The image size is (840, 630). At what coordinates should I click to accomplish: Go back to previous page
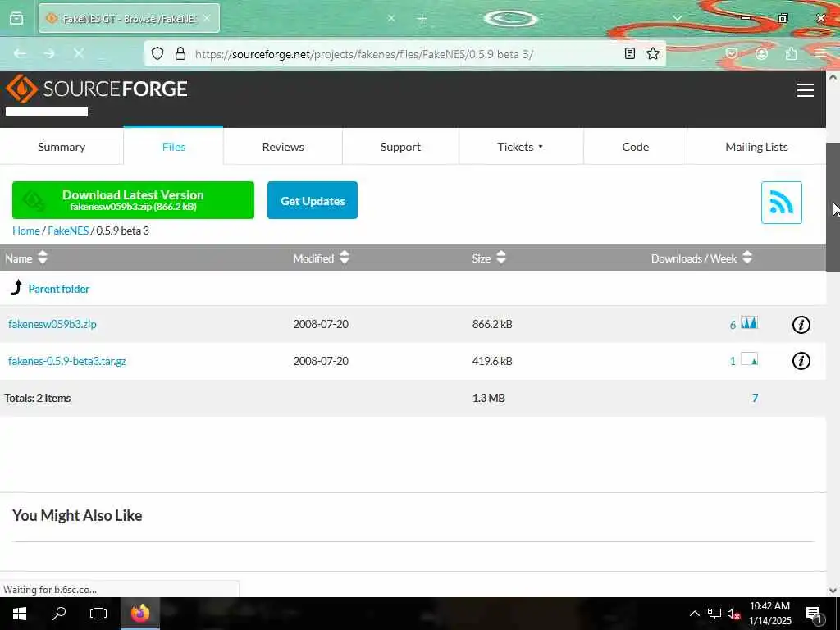point(20,53)
